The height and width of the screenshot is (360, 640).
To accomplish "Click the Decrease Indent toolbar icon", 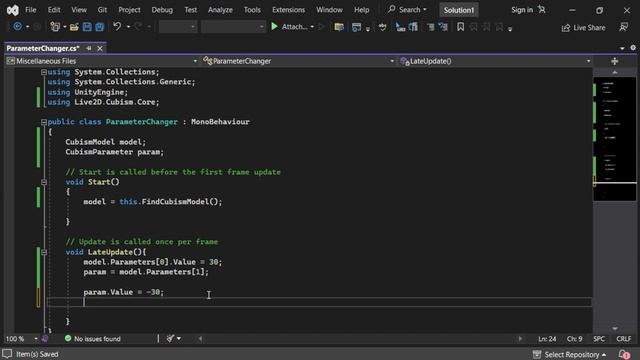I will pos(431,27).
